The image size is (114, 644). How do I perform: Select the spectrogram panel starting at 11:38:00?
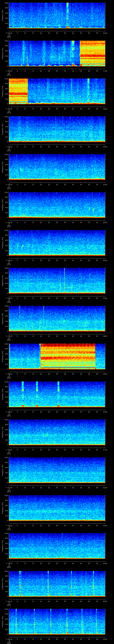point(57,357)
